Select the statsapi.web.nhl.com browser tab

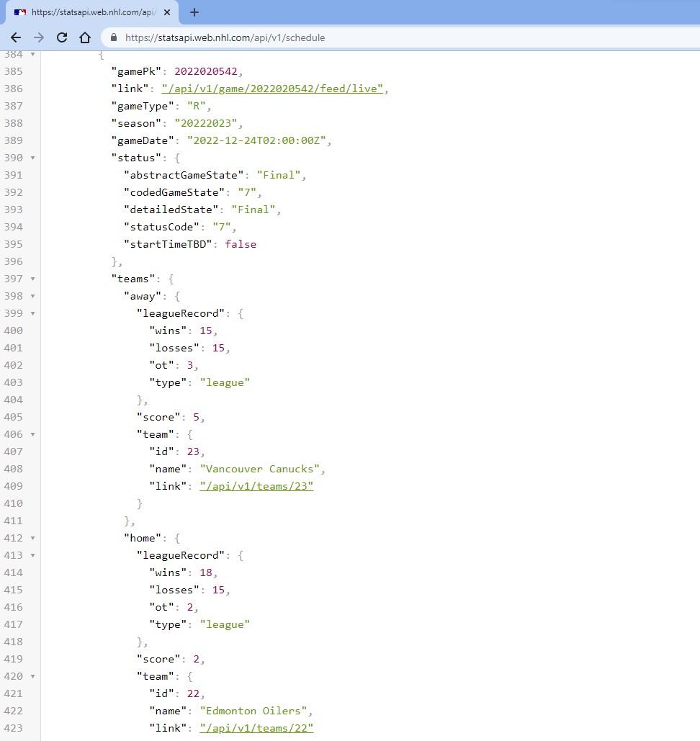[90, 12]
